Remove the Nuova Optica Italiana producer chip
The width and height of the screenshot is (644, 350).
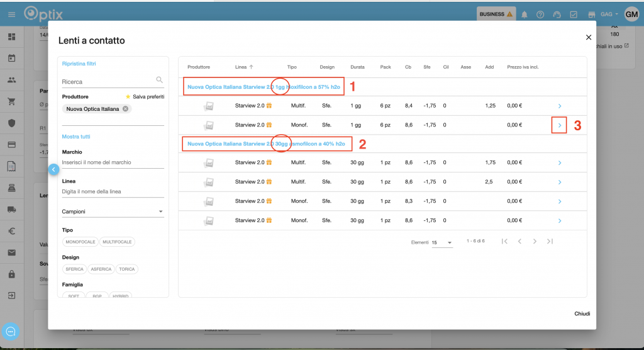[126, 109]
